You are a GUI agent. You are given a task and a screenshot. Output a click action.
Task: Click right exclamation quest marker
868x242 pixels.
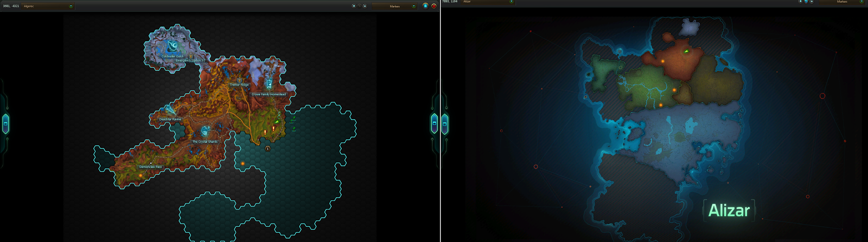273,128
